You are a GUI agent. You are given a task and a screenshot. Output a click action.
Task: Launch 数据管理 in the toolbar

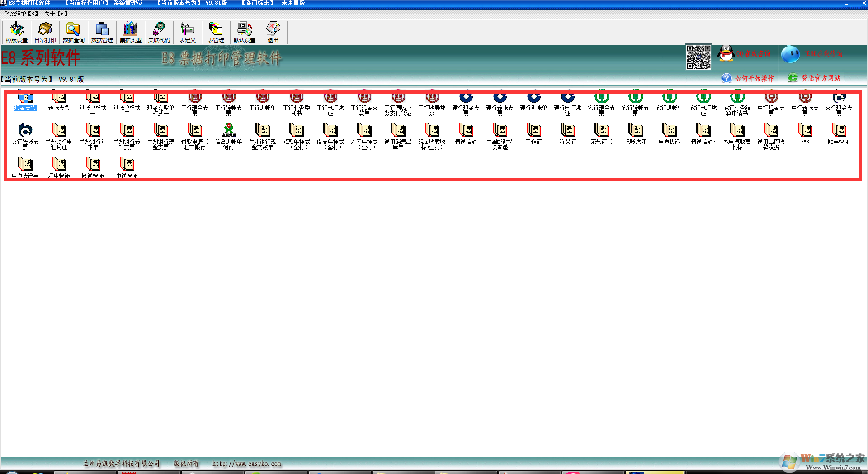(x=102, y=32)
